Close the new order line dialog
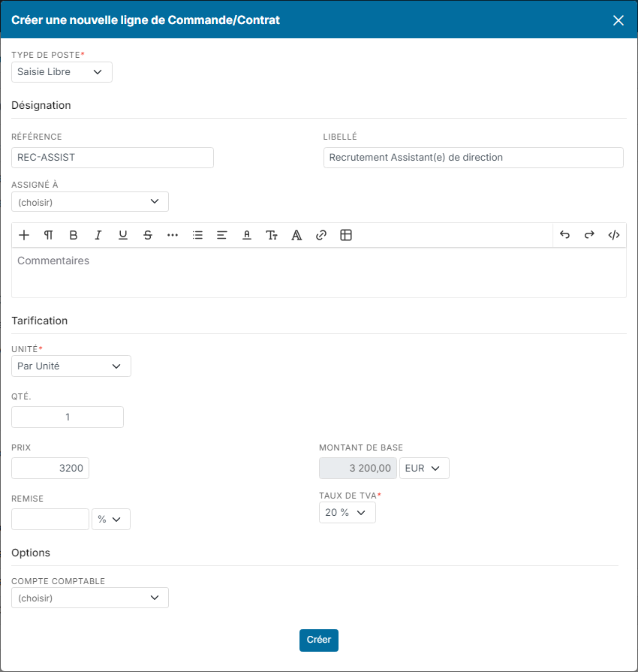 click(x=618, y=20)
